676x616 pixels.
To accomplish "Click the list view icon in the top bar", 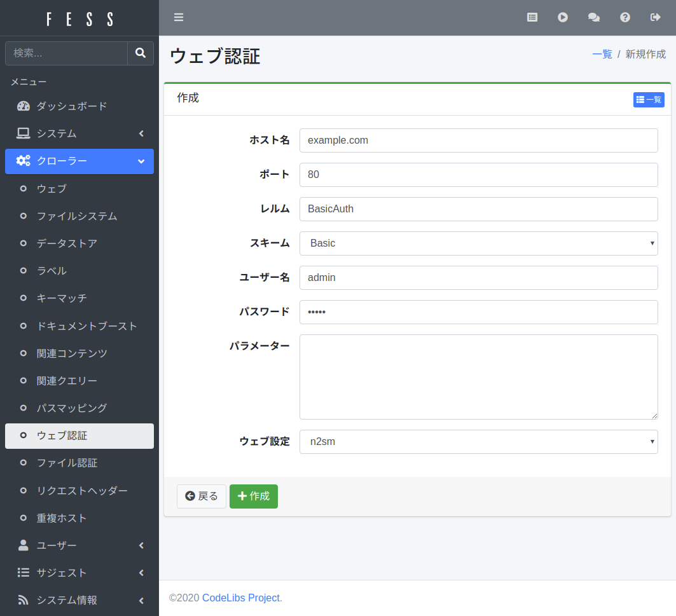I will (x=532, y=17).
